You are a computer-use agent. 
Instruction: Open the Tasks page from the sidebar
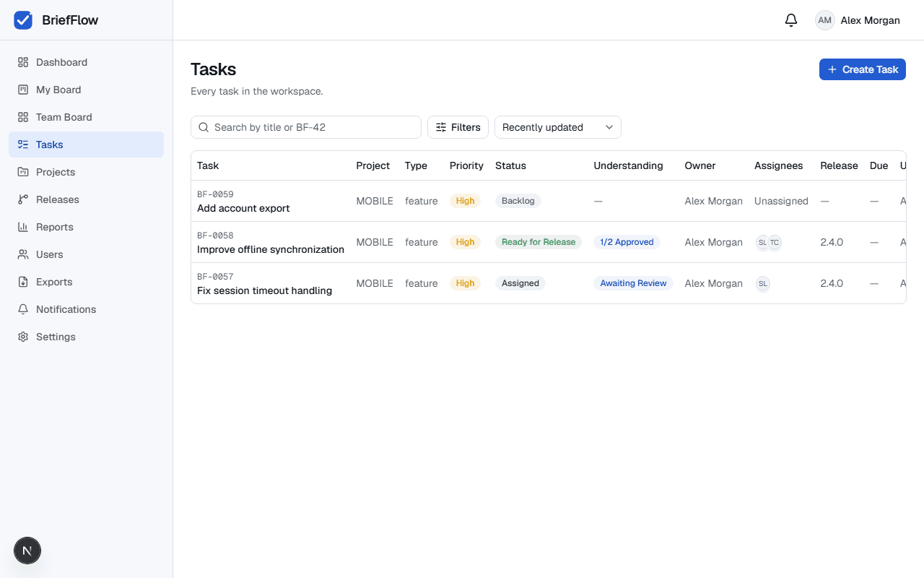[87, 144]
